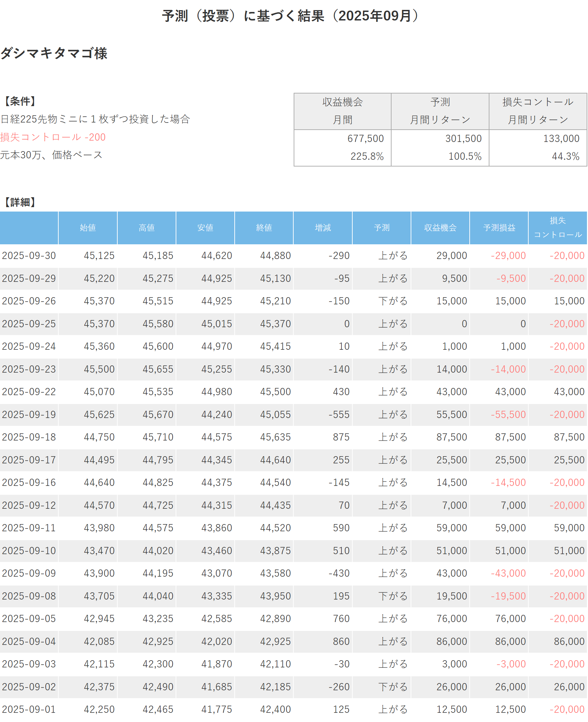Select the 301,500 summary value
Viewport: 588px width, 722px height.
coord(463,139)
